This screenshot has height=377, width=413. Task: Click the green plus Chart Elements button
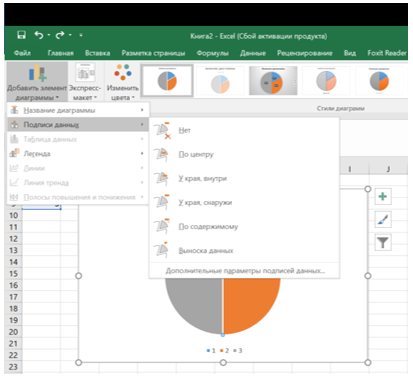pyautogui.click(x=383, y=196)
